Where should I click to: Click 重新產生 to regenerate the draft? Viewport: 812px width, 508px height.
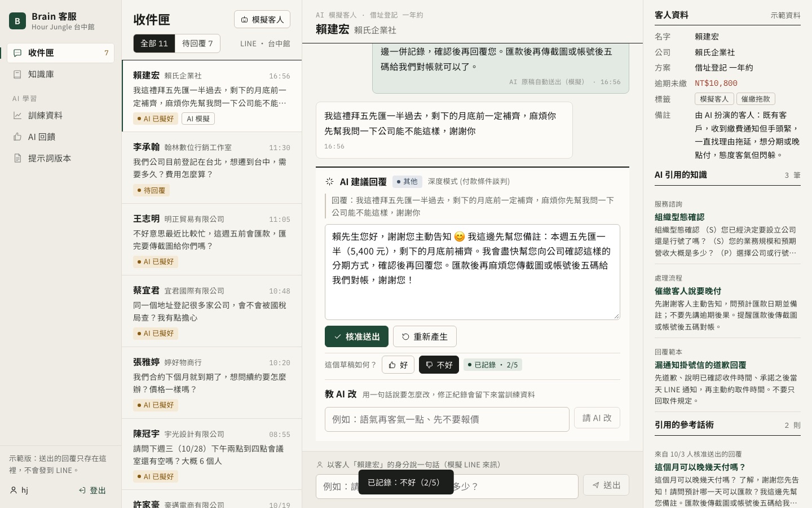(x=425, y=336)
